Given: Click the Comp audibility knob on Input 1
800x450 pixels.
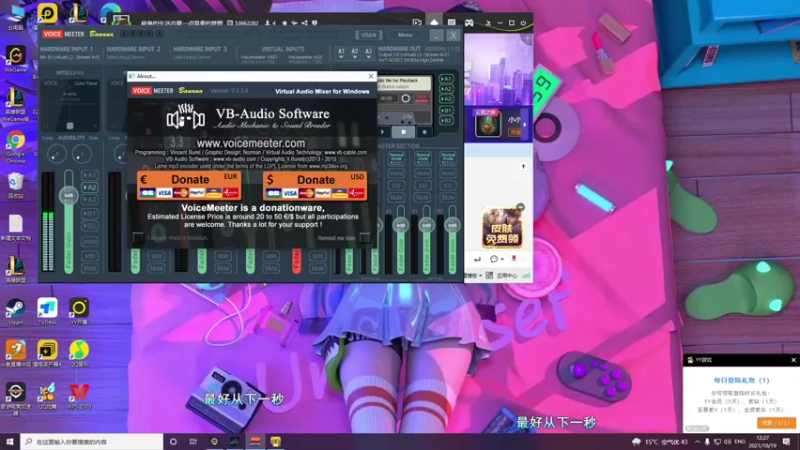Looking at the screenshot, I should [57, 154].
